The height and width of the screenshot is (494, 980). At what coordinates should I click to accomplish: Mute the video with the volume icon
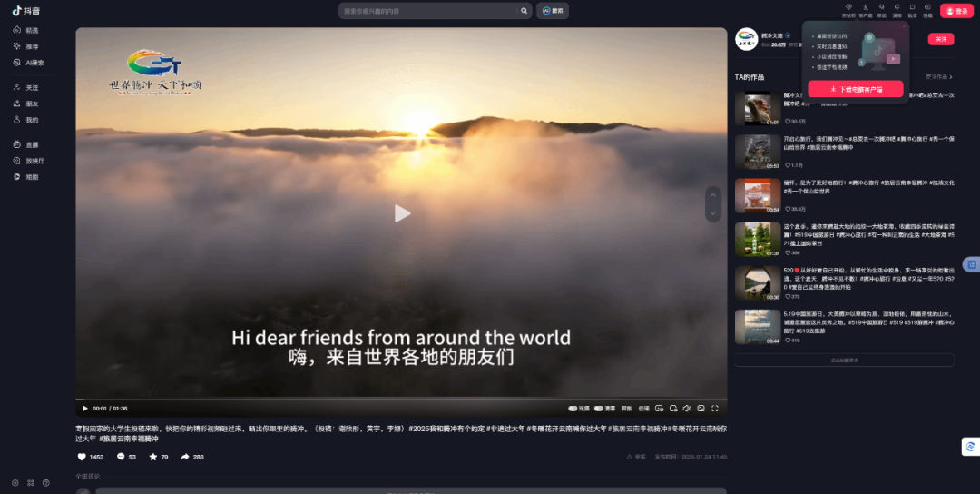point(687,409)
